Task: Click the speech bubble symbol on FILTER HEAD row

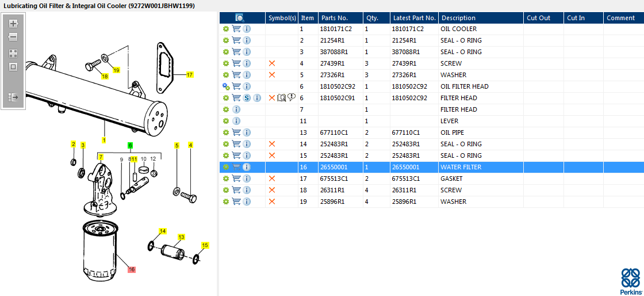Action: point(292,97)
